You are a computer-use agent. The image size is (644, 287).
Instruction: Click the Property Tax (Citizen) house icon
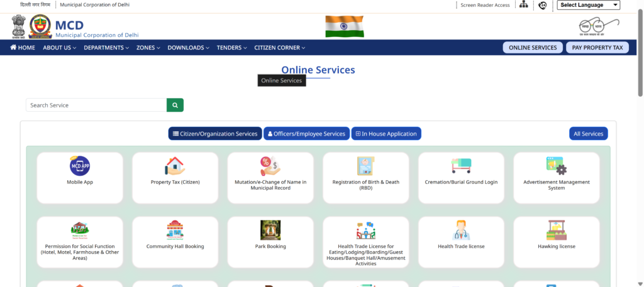(x=175, y=166)
